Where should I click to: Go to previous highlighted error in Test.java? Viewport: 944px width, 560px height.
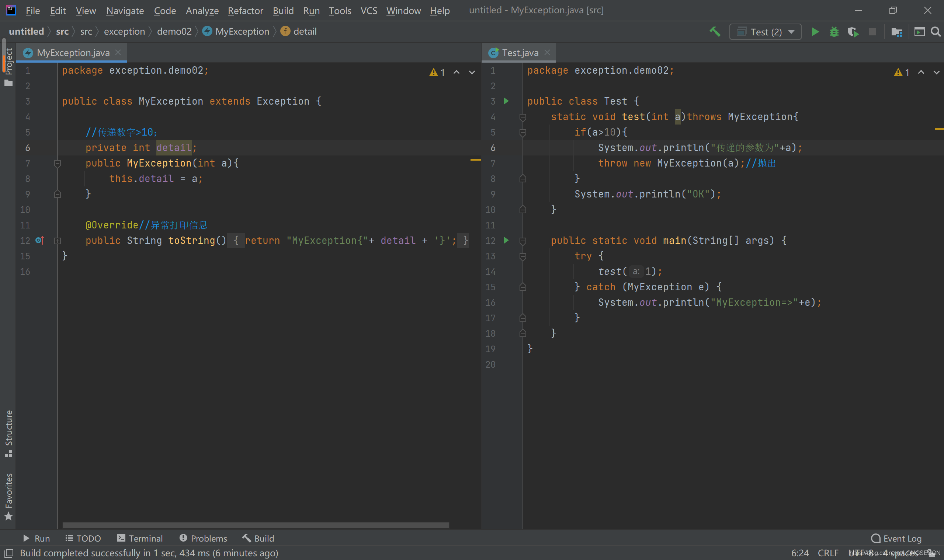coord(921,72)
